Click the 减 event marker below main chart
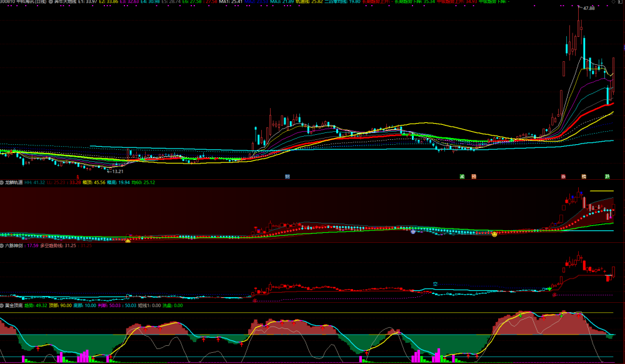Viewport: 625px width, 364px height. tap(462, 177)
